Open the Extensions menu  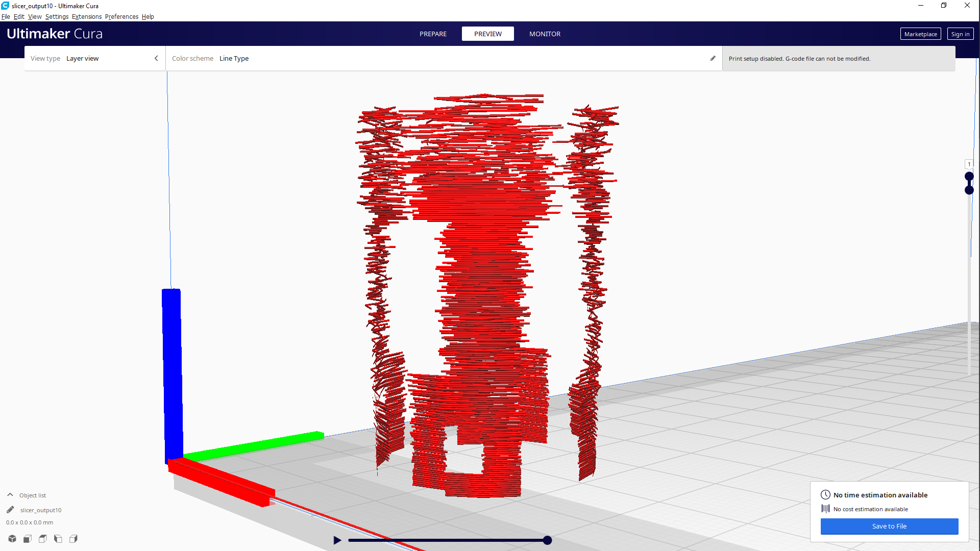tap(86, 16)
